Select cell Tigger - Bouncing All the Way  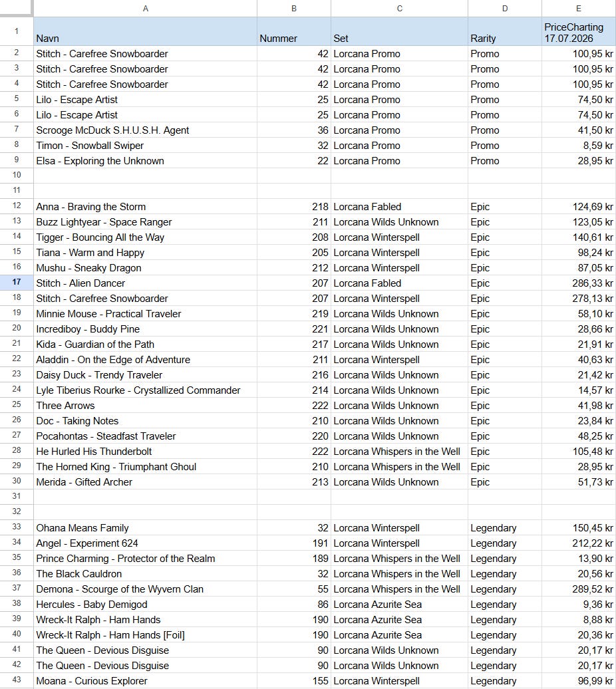tap(146, 237)
